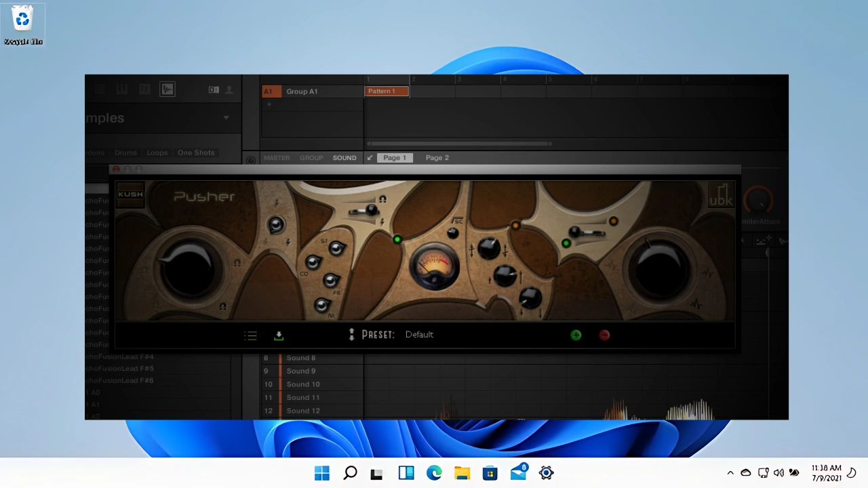Click the large right output knob

[658, 267]
